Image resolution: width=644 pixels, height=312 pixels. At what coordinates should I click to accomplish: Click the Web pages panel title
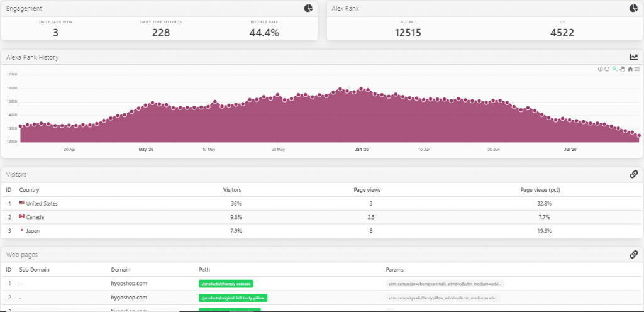pyautogui.click(x=22, y=255)
